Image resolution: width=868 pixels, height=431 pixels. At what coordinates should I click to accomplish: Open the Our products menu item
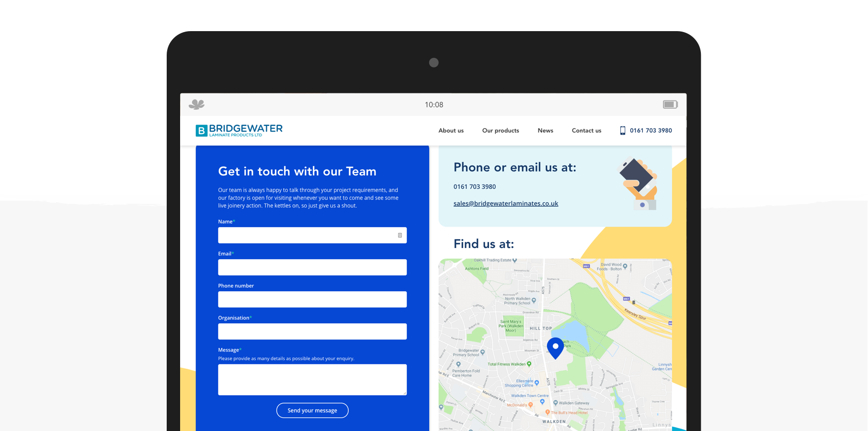coord(501,130)
